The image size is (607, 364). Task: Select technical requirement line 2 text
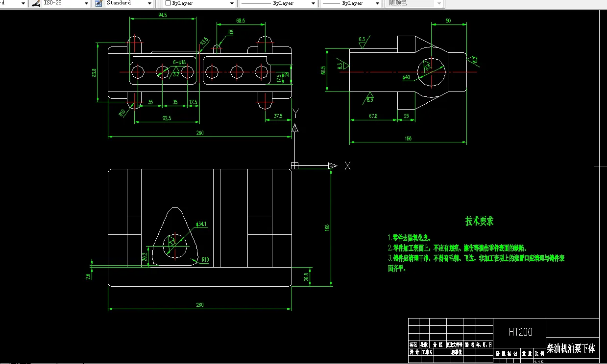point(457,248)
